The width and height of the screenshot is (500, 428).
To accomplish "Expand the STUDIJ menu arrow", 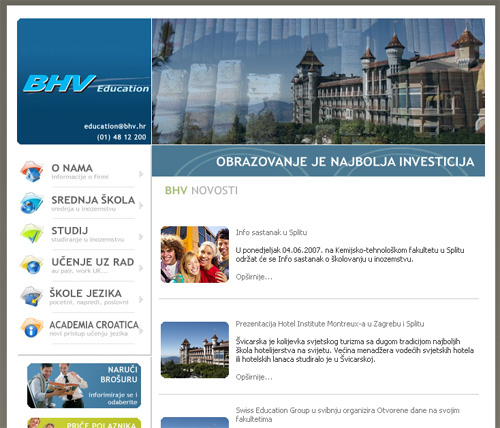I will 141,237.
